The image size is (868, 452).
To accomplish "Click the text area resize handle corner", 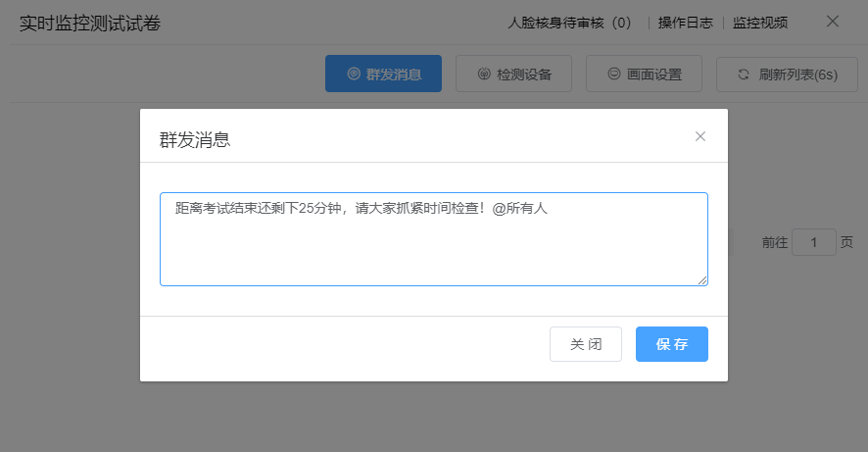I will pos(702,280).
